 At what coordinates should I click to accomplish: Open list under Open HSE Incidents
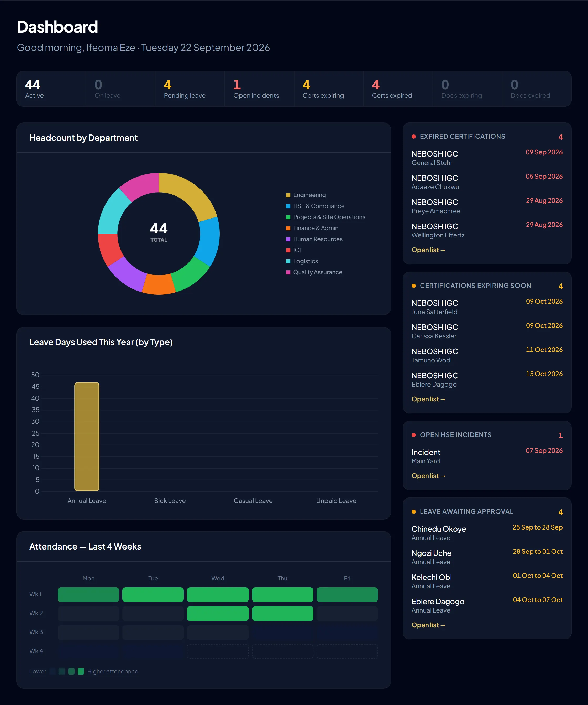click(x=428, y=476)
